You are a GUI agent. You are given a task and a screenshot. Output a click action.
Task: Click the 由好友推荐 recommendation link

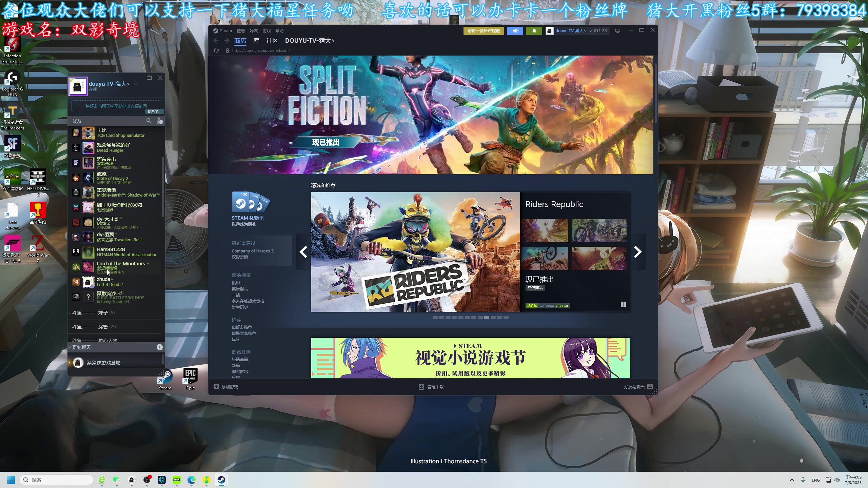[242, 327]
